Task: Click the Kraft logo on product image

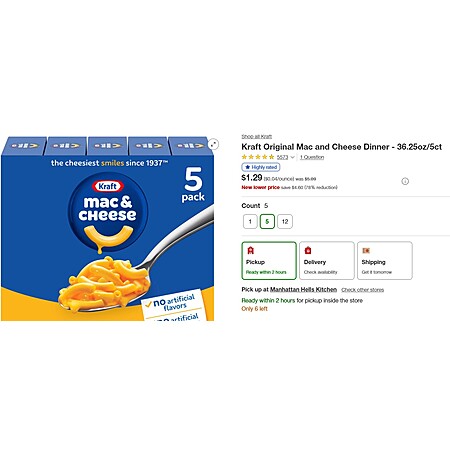Action: click(x=108, y=186)
